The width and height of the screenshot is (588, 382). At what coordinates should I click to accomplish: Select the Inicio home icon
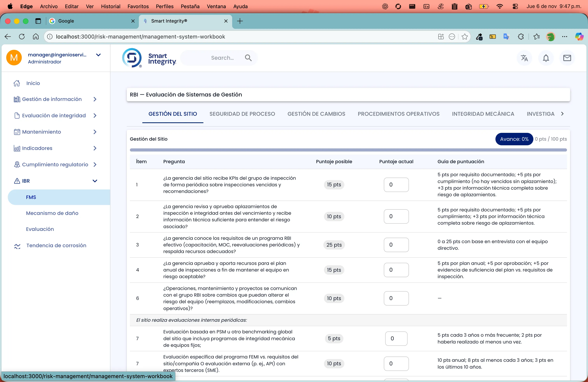[x=16, y=83]
